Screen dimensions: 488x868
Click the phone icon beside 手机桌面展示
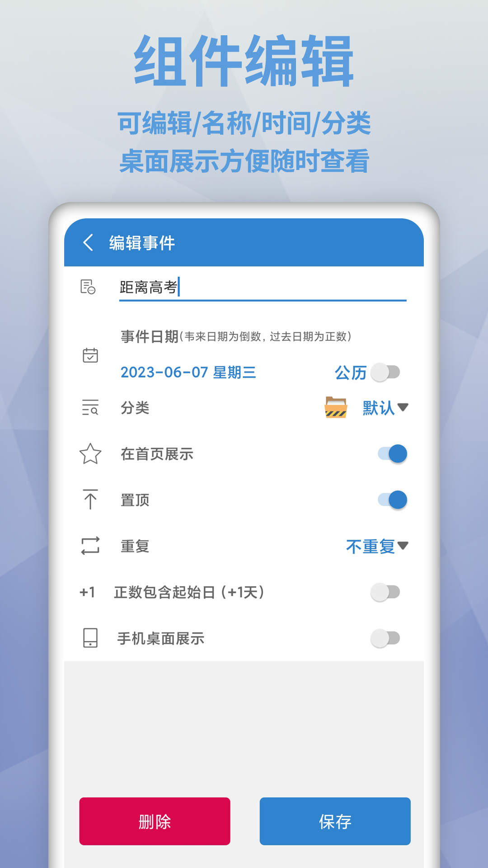click(x=90, y=638)
